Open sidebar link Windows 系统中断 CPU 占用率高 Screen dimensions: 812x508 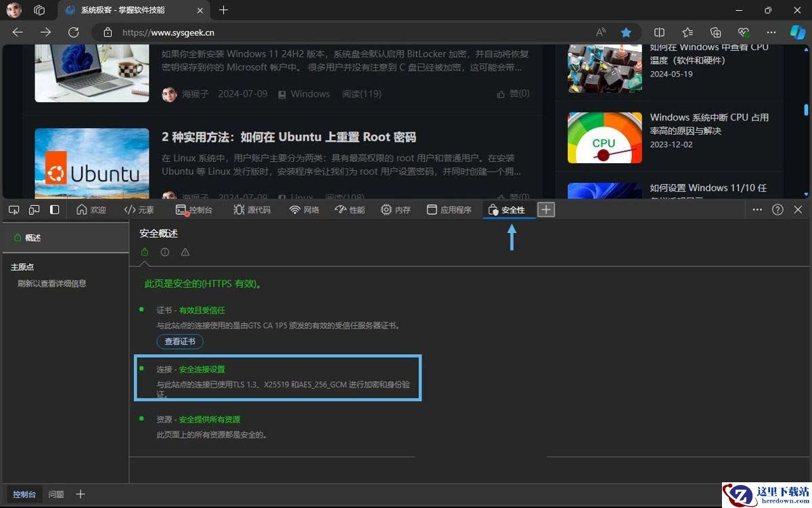(709, 124)
